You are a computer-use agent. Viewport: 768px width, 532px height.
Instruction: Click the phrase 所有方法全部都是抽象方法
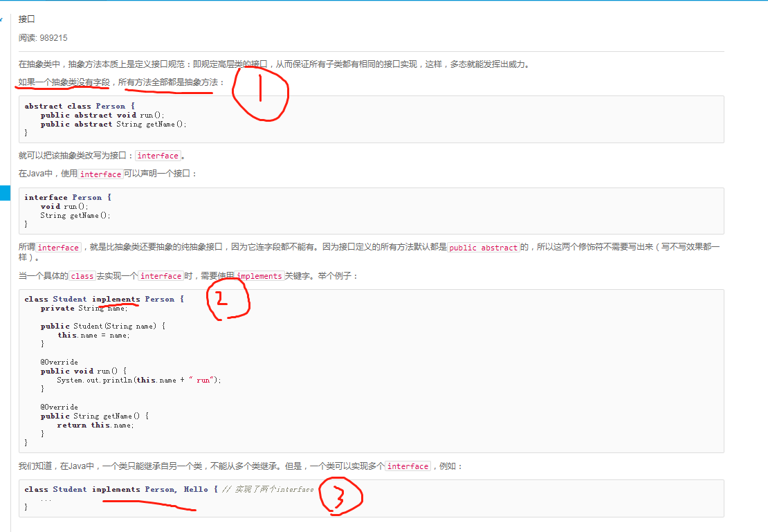coord(168,82)
